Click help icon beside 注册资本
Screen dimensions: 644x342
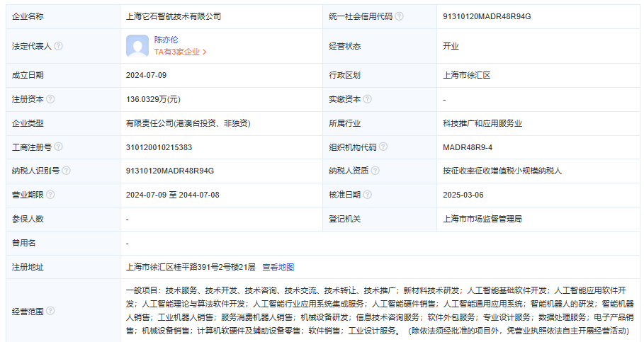(50, 99)
